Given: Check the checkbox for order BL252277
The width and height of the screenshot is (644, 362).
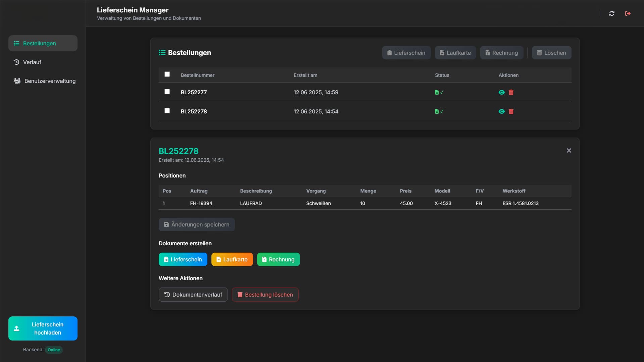Looking at the screenshot, I should (x=167, y=92).
